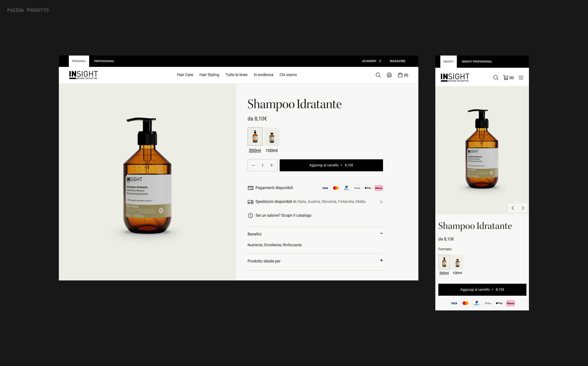The height and width of the screenshot is (366, 588).
Task: Select 100ml bottle thumbnail in desktop view
Action: pyautogui.click(x=272, y=137)
